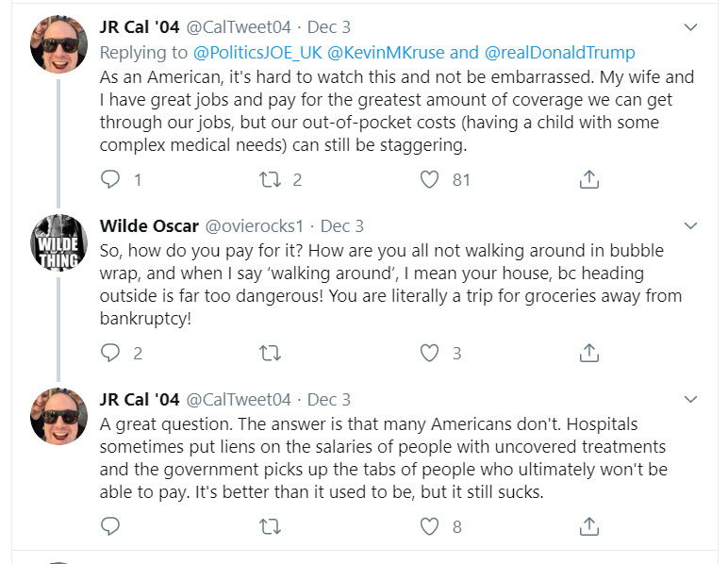The width and height of the screenshot is (728, 564).
Task: Retweet Wilde Oscar's tweet
Action: pyautogui.click(x=271, y=353)
